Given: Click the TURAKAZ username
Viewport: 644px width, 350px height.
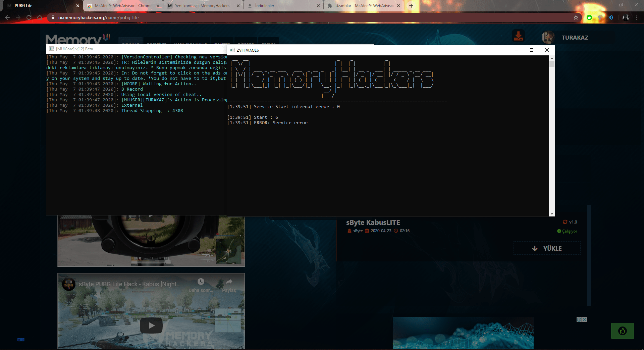Looking at the screenshot, I should coord(575,38).
